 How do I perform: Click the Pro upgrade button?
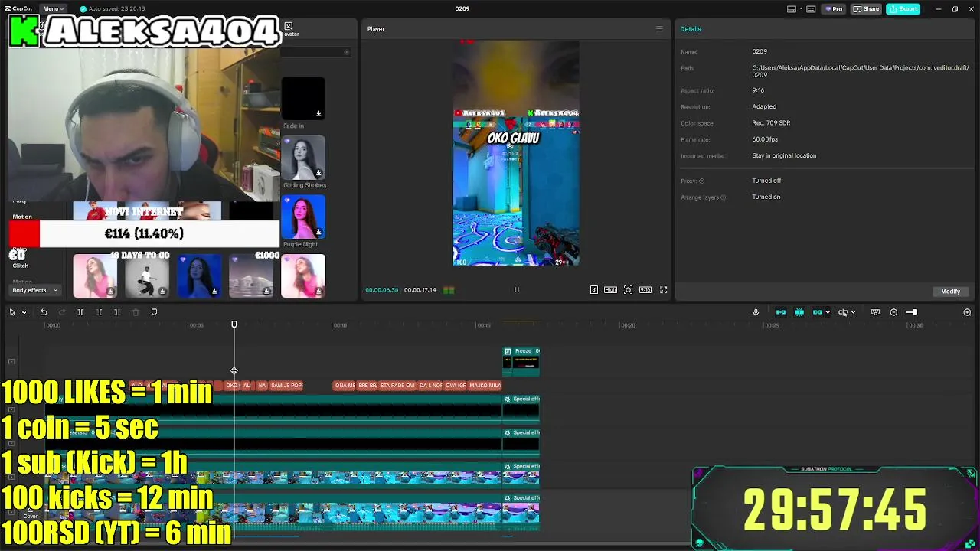[835, 9]
